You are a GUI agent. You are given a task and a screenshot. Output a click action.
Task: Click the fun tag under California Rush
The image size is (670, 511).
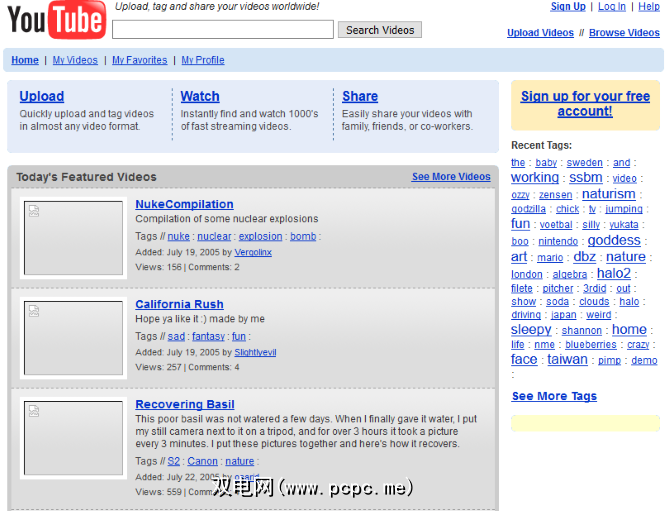pos(238,337)
